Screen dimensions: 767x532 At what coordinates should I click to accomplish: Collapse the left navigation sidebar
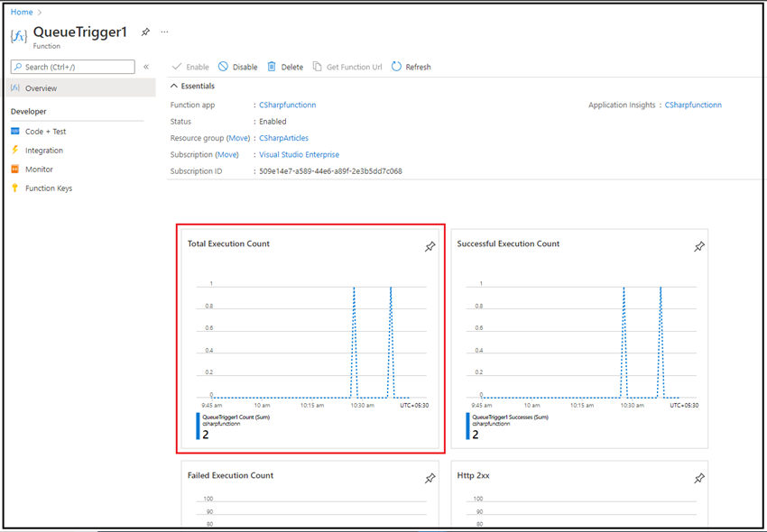click(x=145, y=66)
